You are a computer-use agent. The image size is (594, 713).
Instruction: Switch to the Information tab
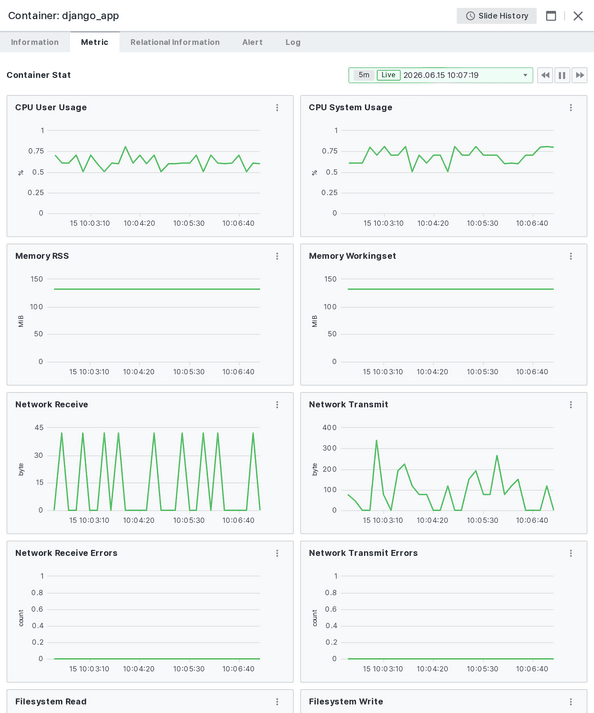(35, 42)
